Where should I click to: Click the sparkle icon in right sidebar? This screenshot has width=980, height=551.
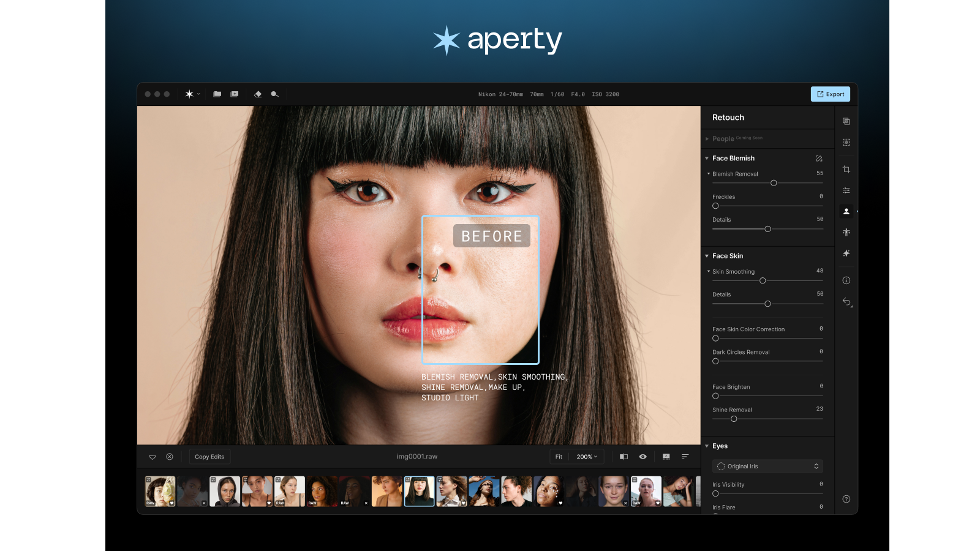pyautogui.click(x=846, y=253)
